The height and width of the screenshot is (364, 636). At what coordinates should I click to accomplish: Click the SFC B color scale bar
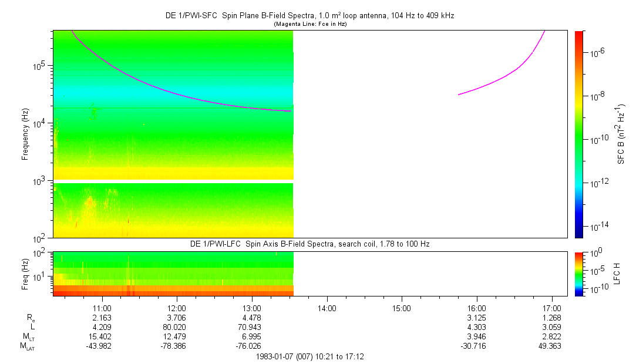click(578, 134)
